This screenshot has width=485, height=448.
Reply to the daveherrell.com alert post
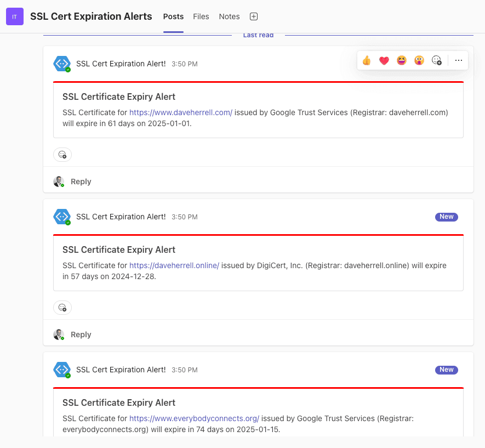point(81,182)
